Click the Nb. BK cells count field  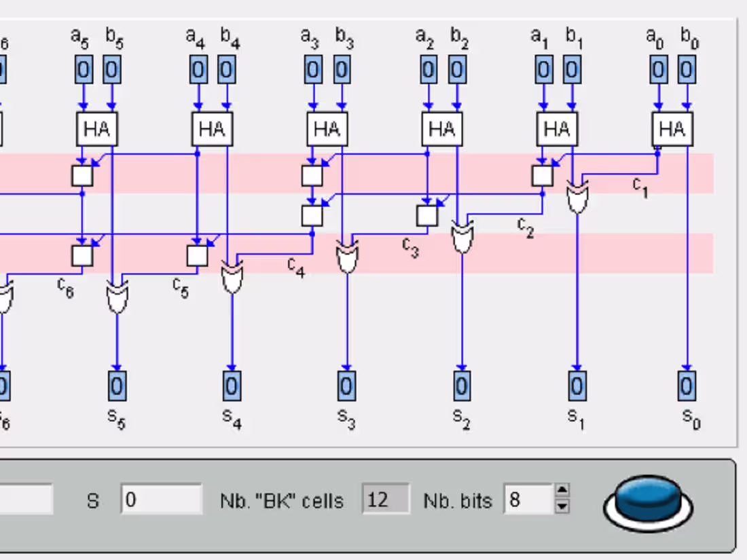(386, 499)
